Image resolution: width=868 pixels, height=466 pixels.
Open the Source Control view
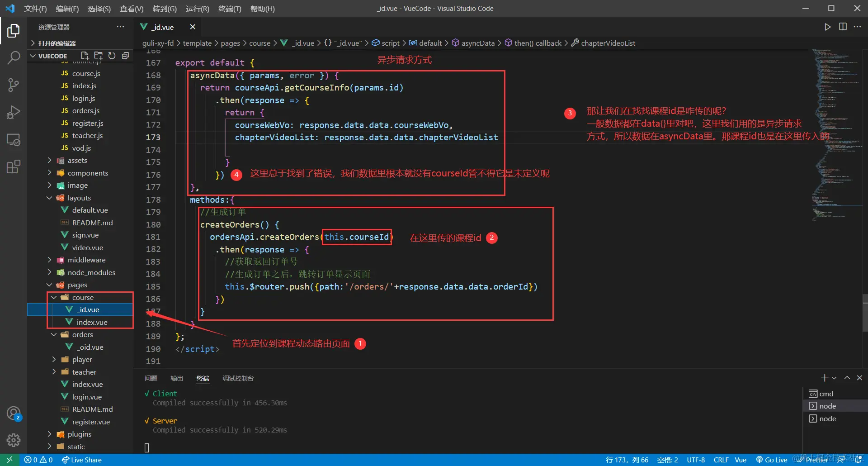pos(14,85)
